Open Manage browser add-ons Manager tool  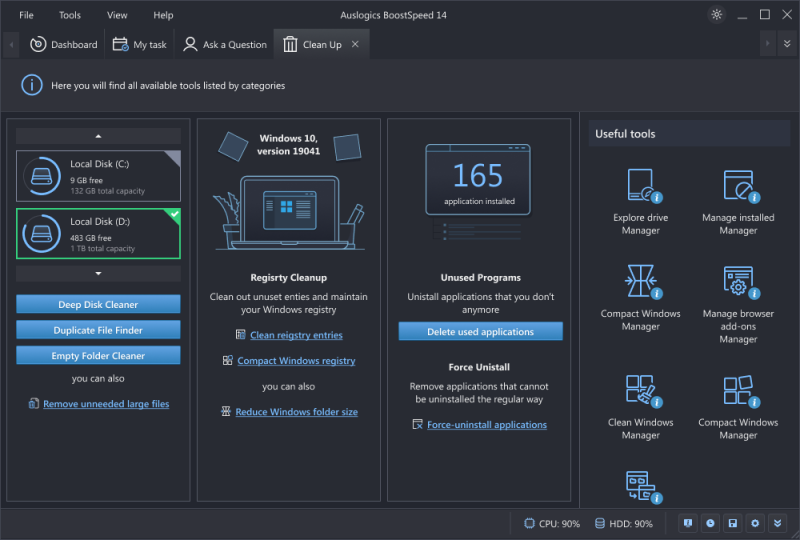[x=738, y=305]
